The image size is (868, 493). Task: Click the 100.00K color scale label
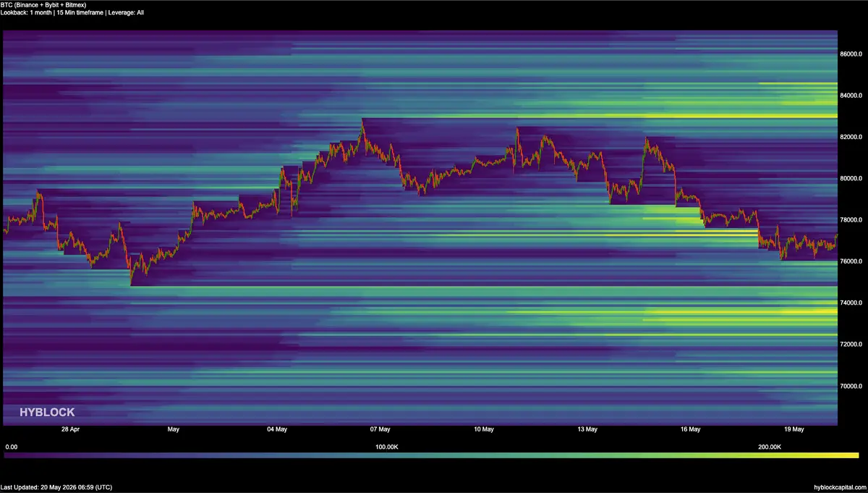[x=387, y=447]
